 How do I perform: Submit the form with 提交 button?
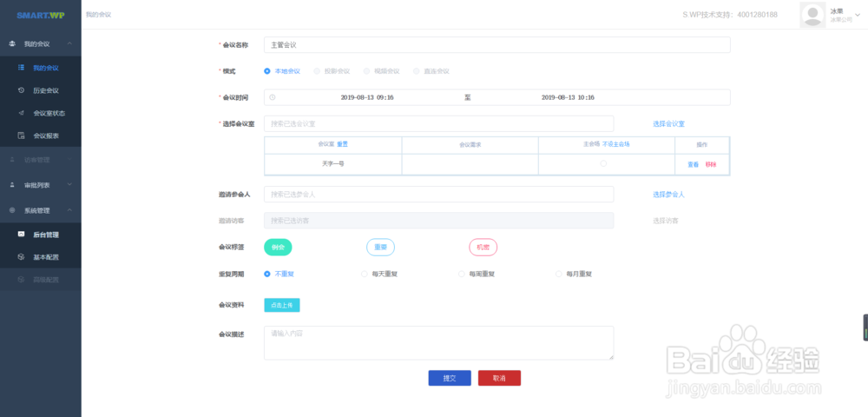450,378
